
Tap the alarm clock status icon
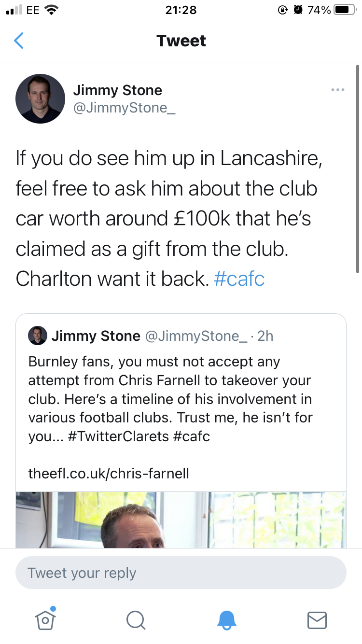coord(298,10)
